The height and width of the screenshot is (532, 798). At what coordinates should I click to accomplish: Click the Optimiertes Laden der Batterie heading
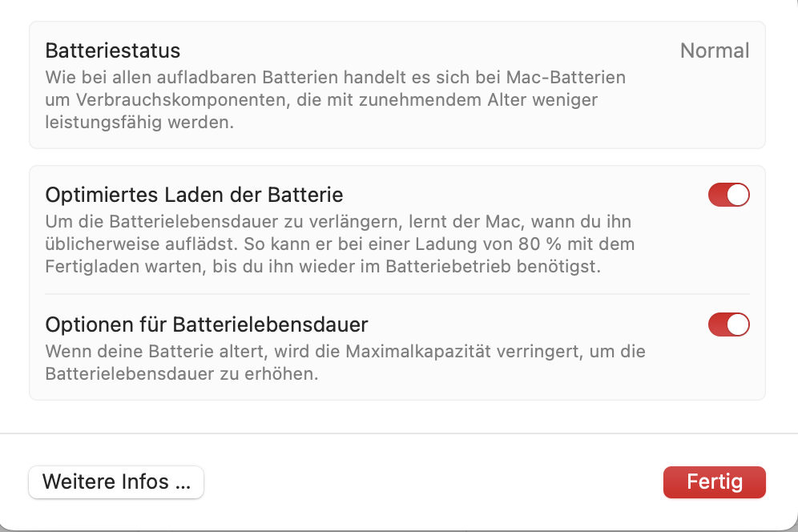click(194, 194)
